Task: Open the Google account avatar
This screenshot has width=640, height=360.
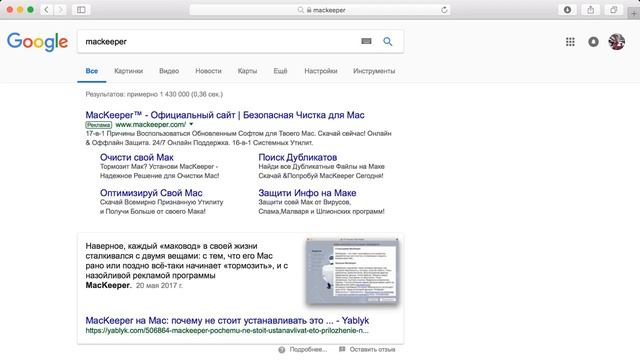Action: [616, 42]
